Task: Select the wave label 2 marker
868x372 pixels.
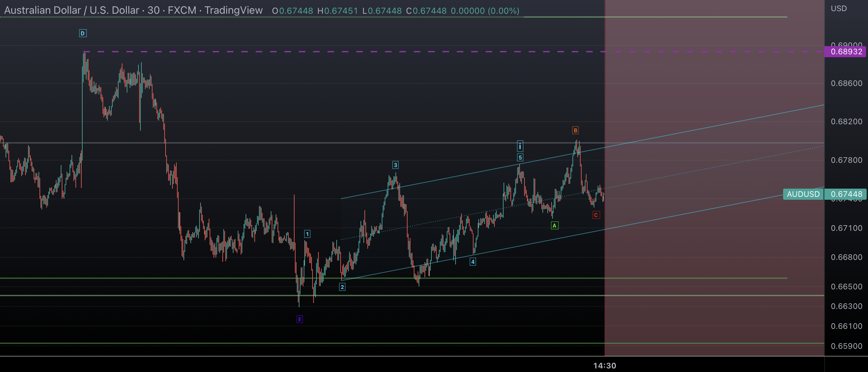Action: (x=342, y=287)
